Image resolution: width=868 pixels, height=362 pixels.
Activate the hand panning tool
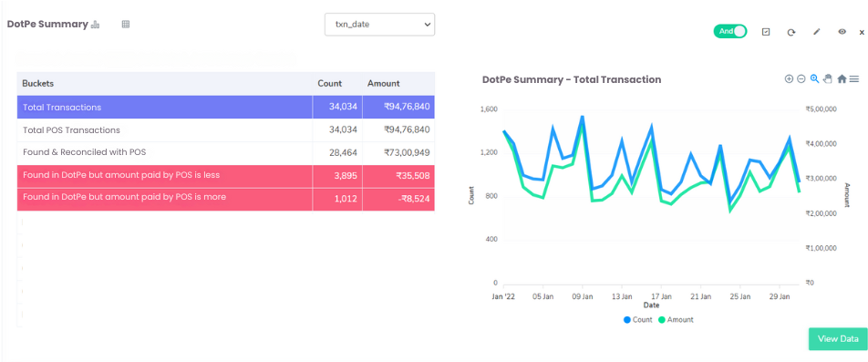click(x=828, y=79)
